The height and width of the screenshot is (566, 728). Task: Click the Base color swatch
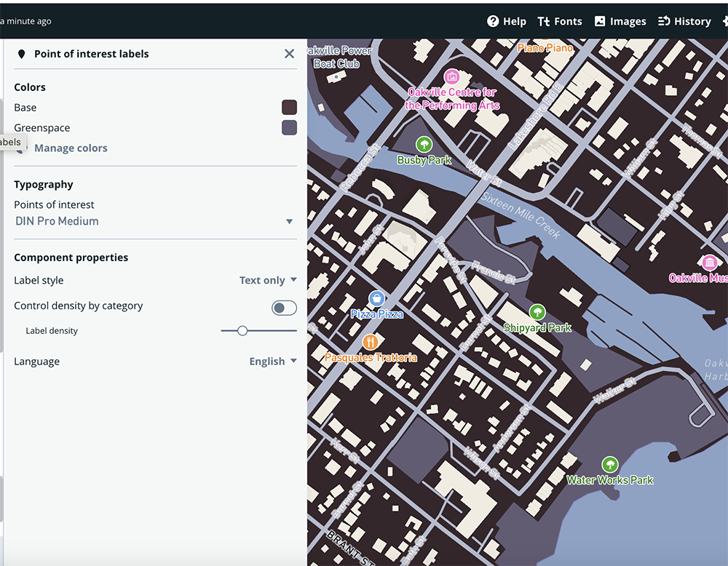pyautogui.click(x=289, y=107)
